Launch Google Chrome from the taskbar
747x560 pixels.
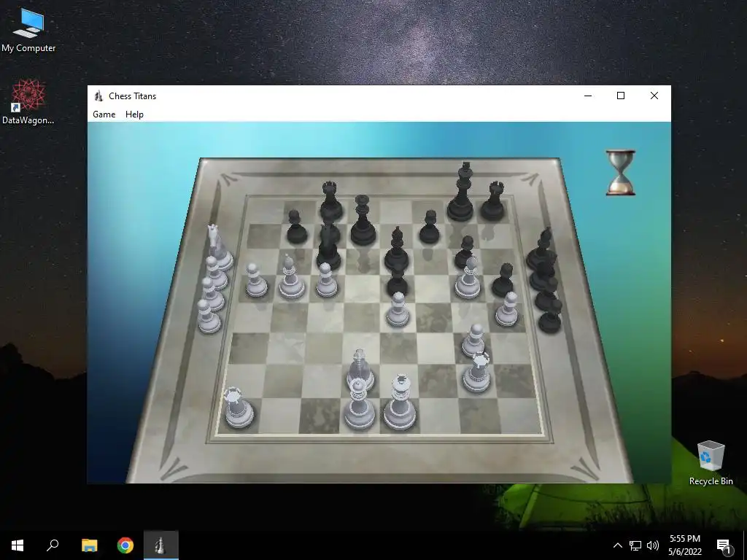pyautogui.click(x=125, y=545)
